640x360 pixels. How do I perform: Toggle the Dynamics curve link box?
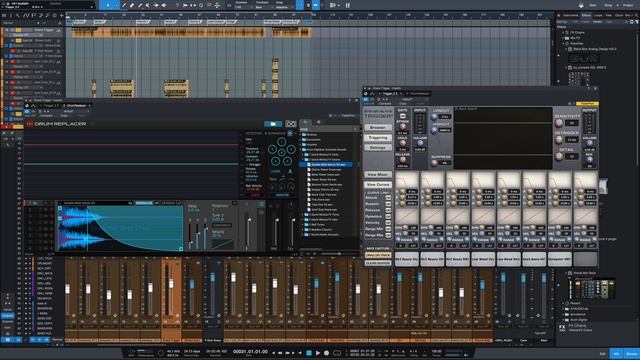[388, 217]
